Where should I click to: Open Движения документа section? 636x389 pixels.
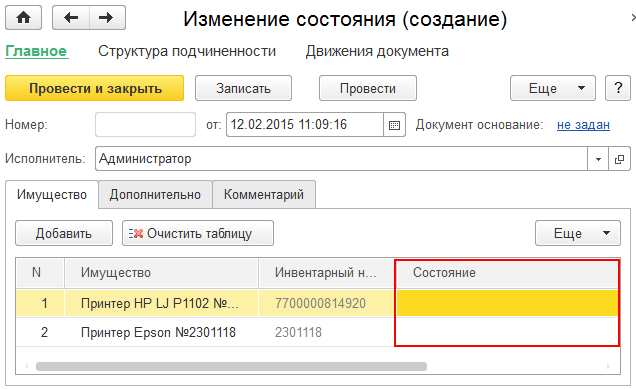pos(377,52)
